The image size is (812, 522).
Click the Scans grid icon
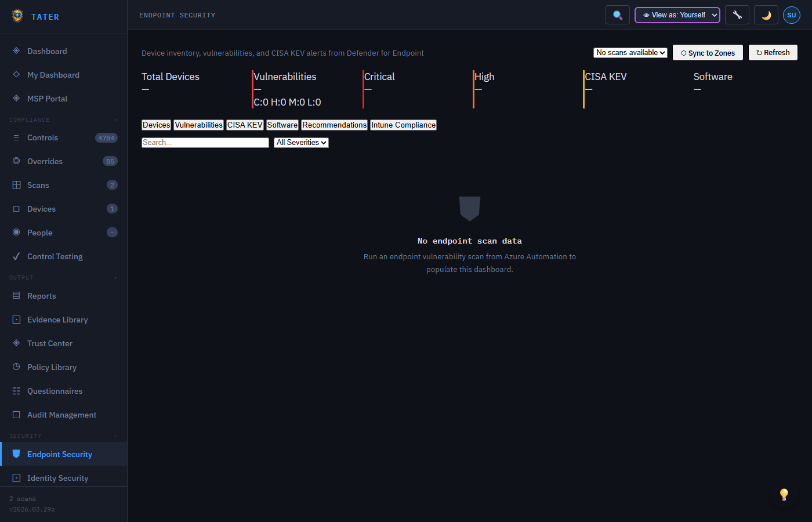pos(16,185)
